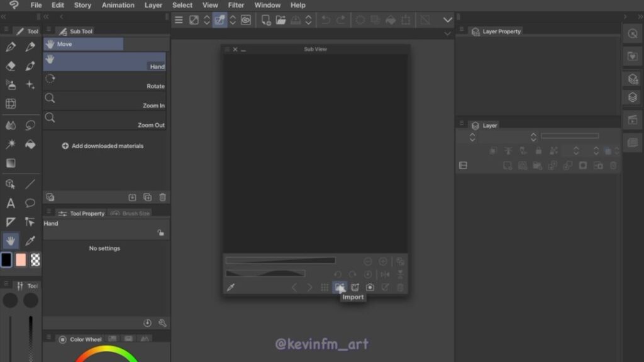
Task: Switch to the Brush Size tab
Action: click(131, 214)
